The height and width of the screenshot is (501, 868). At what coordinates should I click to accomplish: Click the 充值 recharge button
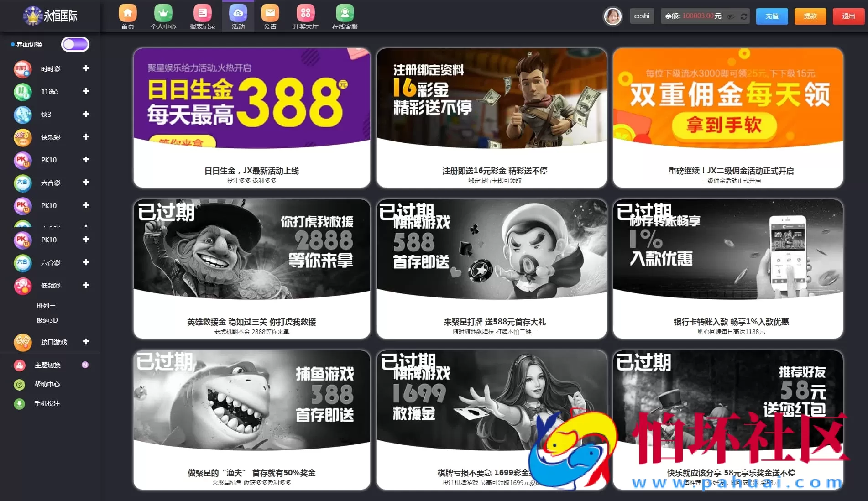point(771,16)
